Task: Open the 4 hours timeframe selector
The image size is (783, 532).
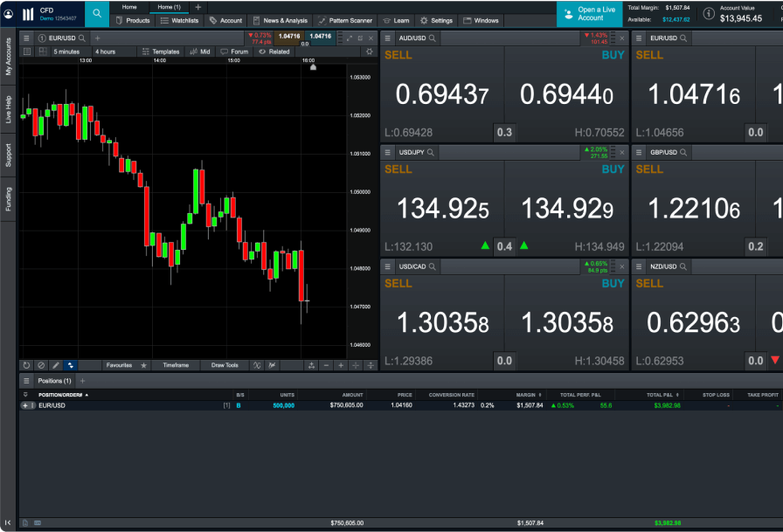Action: pos(105,52)
